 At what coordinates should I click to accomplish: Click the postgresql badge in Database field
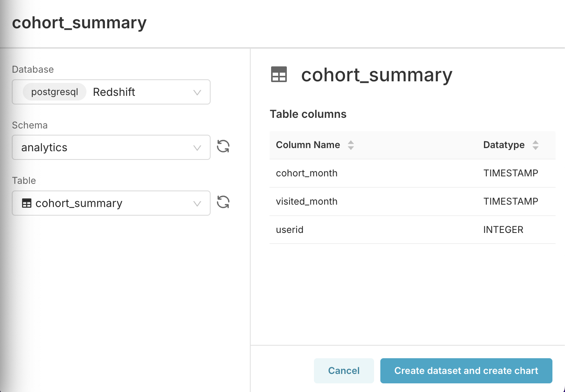pos(55,92)
